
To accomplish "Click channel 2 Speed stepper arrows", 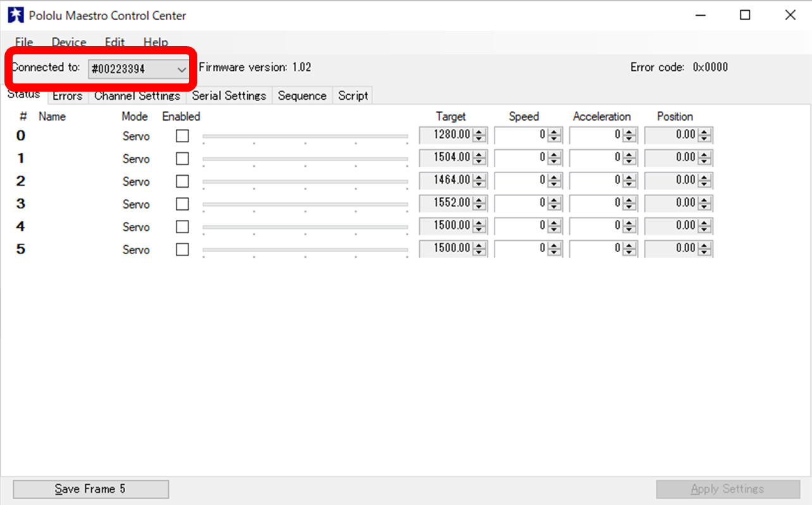I will (x=555, y=180).
